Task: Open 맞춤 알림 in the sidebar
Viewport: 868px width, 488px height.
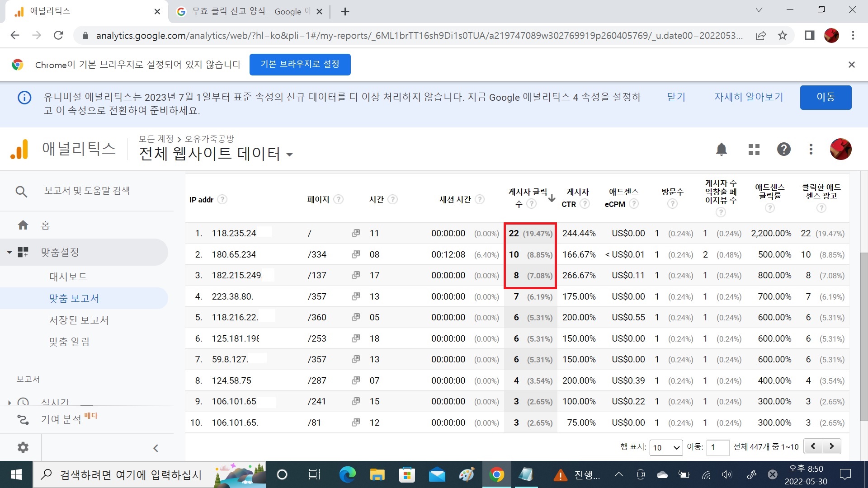Action: [x=70, y=342]
